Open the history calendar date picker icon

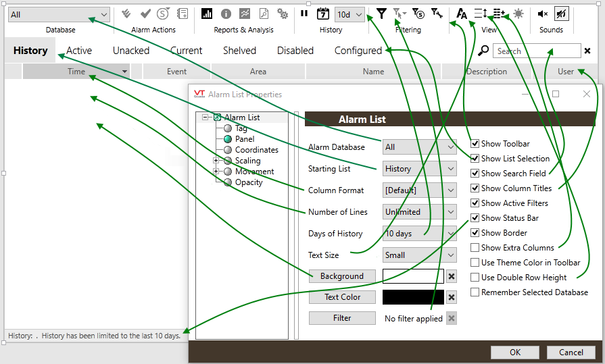322,14
